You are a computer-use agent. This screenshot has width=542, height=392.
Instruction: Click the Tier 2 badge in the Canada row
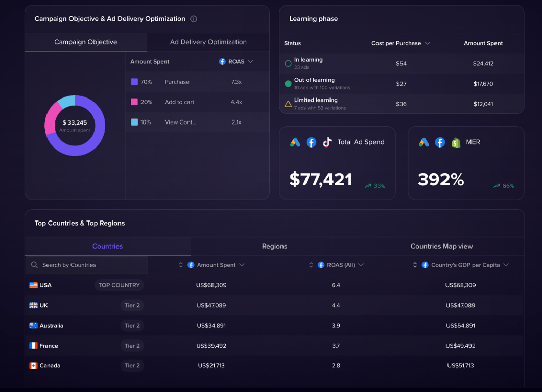click(x=132, y=365)
